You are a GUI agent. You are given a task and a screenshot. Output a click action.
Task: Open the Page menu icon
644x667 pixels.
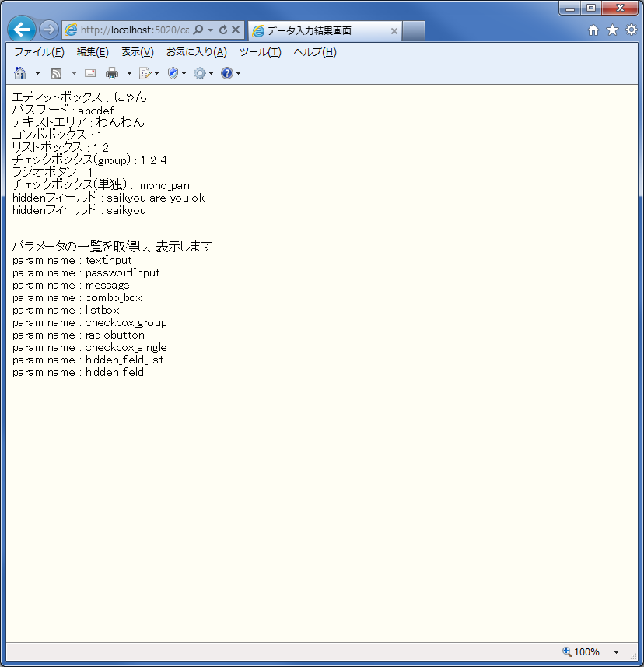click(x=149, y=73)
